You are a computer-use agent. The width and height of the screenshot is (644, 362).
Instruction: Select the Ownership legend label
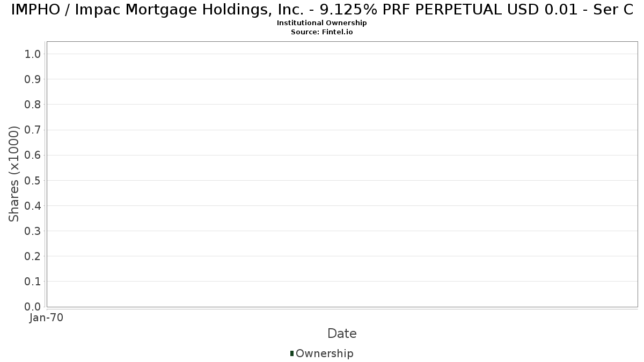click(x=325, y=353)
